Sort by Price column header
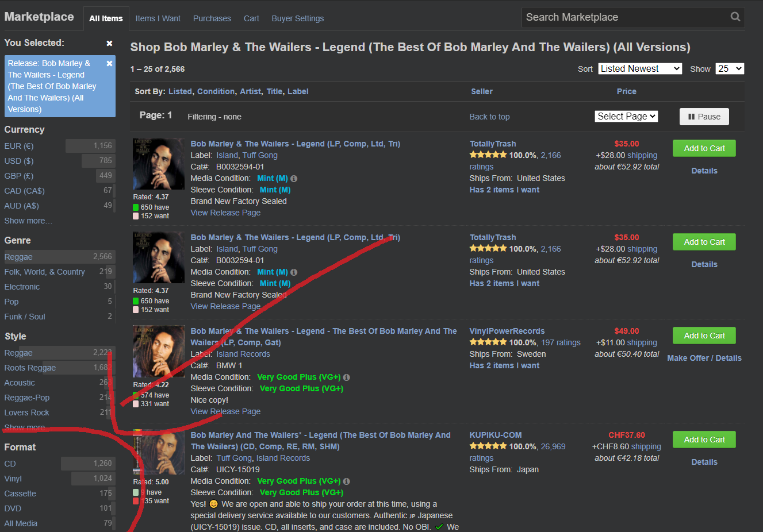 coord(627,91)
